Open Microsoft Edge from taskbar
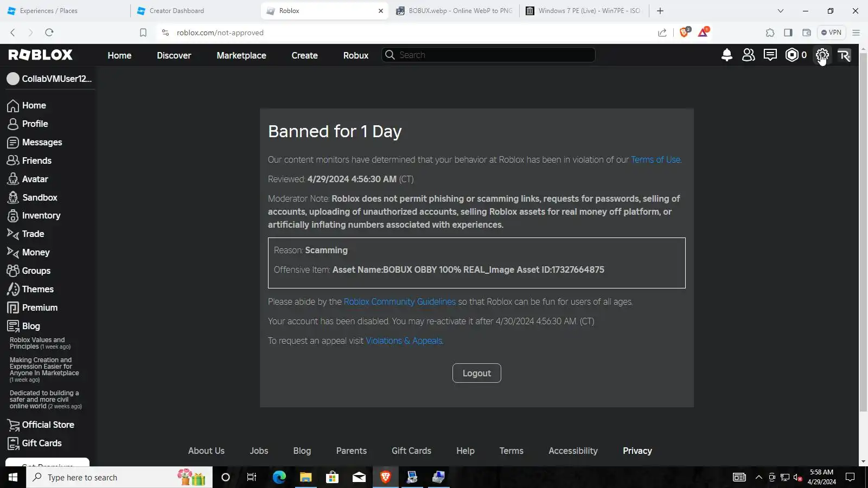The height and width of the screenshot is (488, 868). (279, 477)
